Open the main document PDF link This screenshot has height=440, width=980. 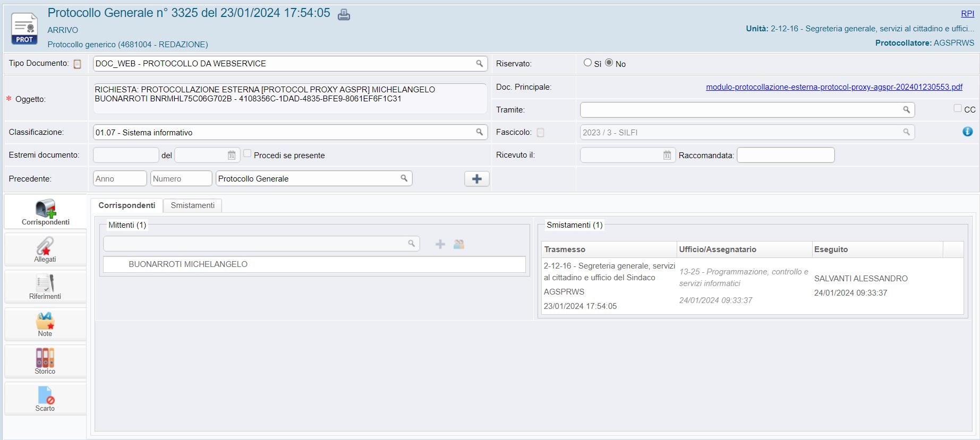(833, 87)
